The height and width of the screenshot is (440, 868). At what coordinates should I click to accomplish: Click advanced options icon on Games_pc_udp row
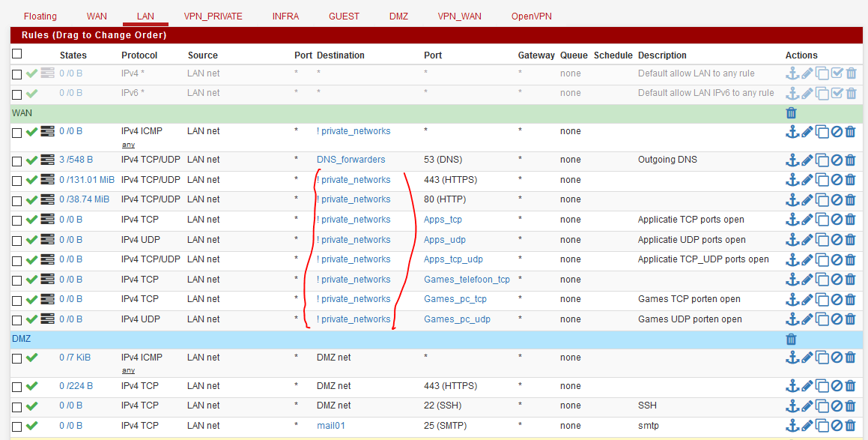point(48,319)
